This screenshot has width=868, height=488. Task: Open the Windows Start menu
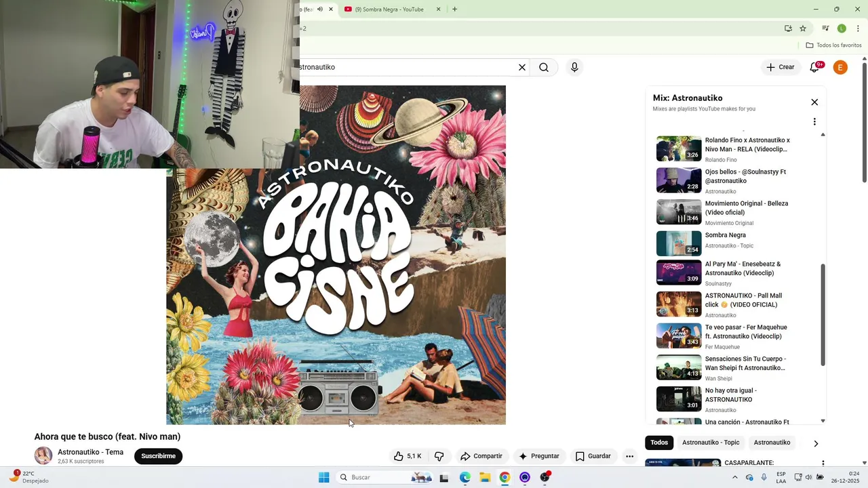pyautogui.click(x=324, y=477)
